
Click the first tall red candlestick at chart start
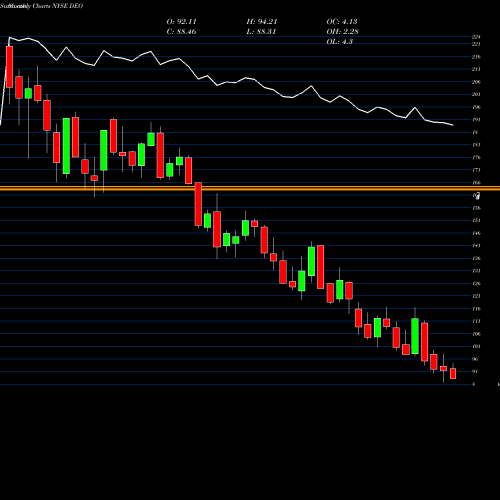(9, 67)
